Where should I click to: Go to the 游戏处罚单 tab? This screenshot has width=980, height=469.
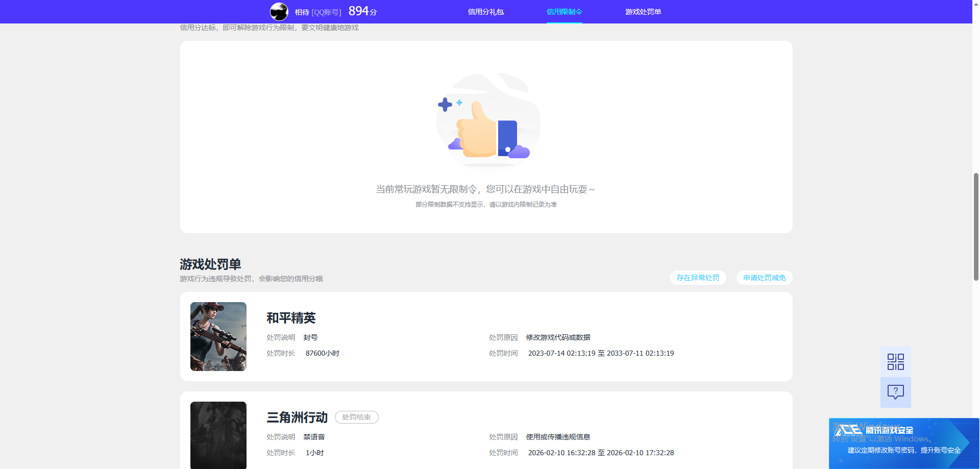[x=643, y=12]
